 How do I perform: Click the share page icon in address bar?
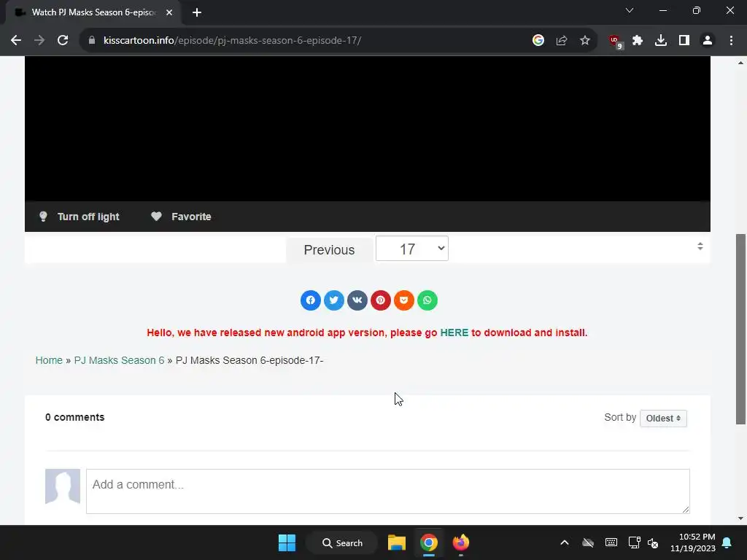click(x=562, y=41)
